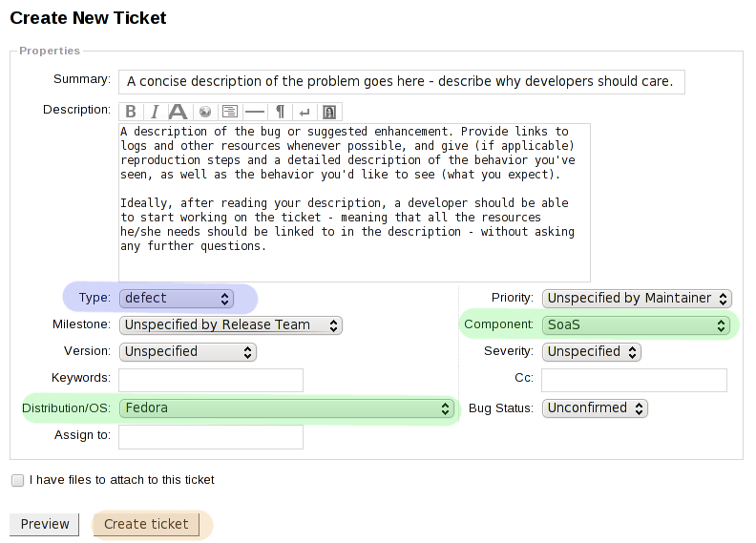Expand the Milestone dropdown
The image size is (756, 543).
click(230, 324)
